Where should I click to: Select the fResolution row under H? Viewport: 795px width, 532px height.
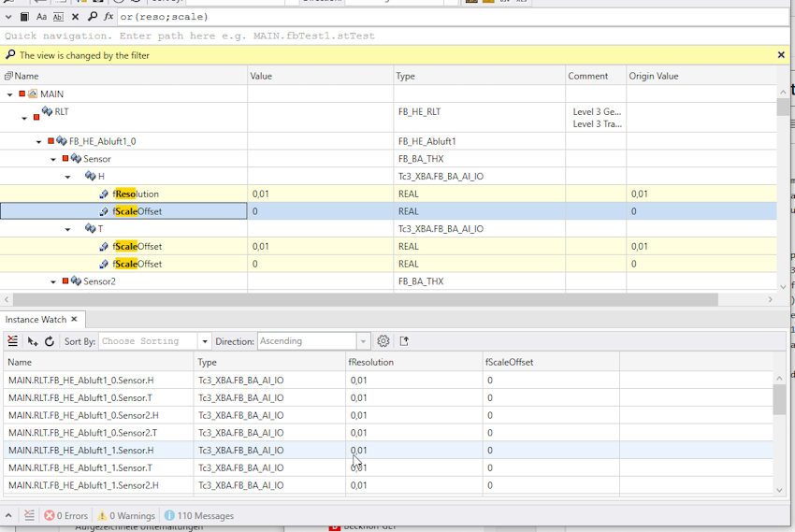[388, 194]
